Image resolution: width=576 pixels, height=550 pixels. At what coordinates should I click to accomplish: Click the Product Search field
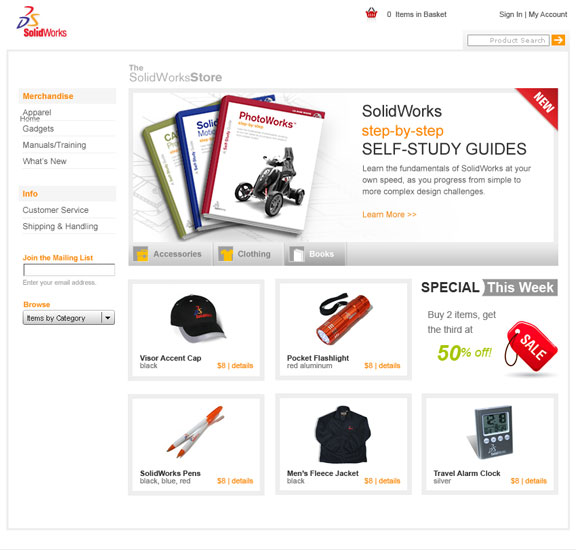(x=508, y=40)
